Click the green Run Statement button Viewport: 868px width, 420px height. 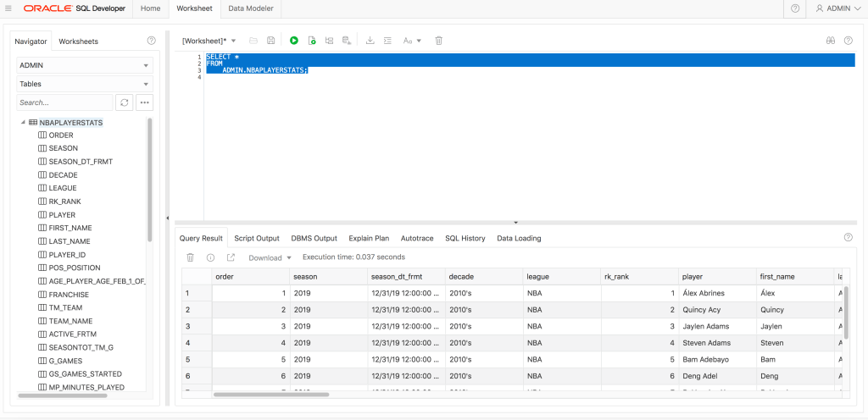pos(293,41)
